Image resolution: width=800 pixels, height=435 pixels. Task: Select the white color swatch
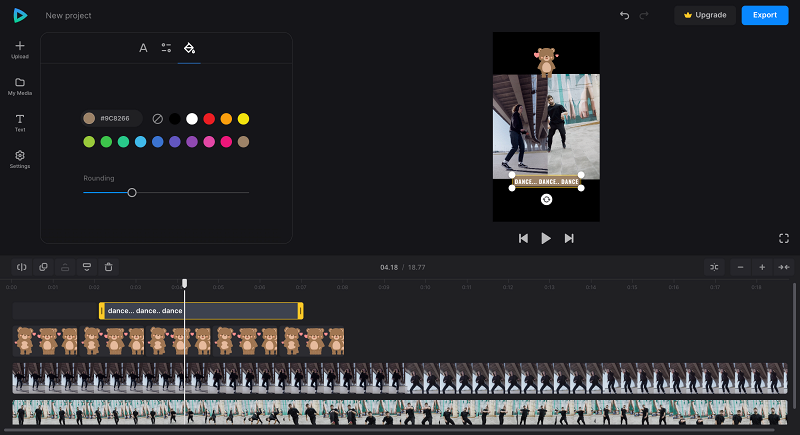(x=192, y=119)
